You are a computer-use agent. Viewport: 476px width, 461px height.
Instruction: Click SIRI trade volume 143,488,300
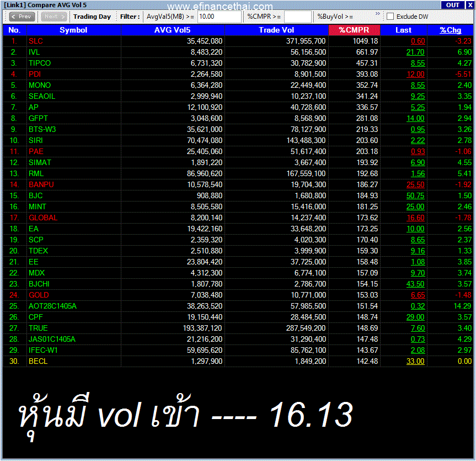306,140
